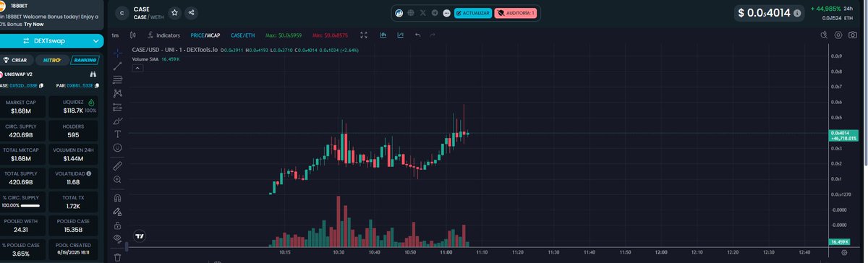Click the TradingView logo

tap(140, 236)
